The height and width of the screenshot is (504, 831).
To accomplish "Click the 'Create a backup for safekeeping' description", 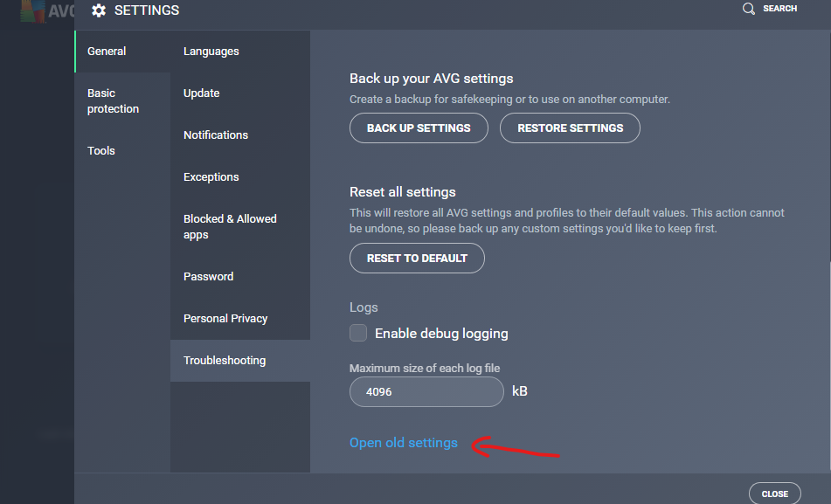I will 509,99.
